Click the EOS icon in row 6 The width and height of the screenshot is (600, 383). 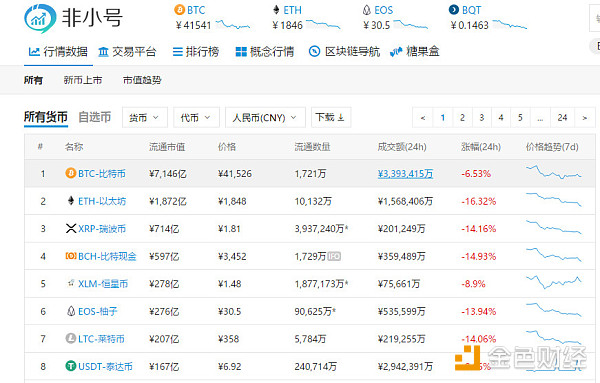[71, 311]
